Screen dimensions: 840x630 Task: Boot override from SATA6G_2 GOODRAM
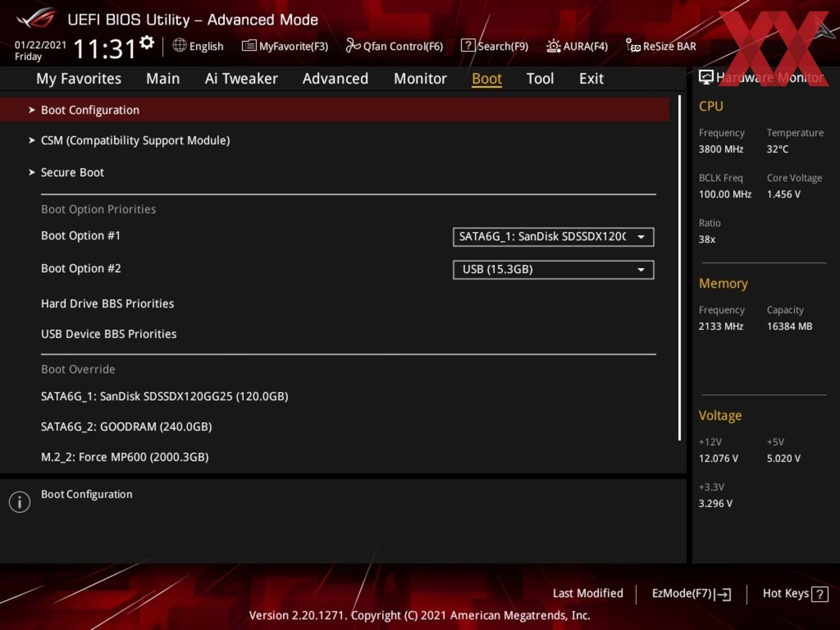pyautogui.click(x=126, y=426)
